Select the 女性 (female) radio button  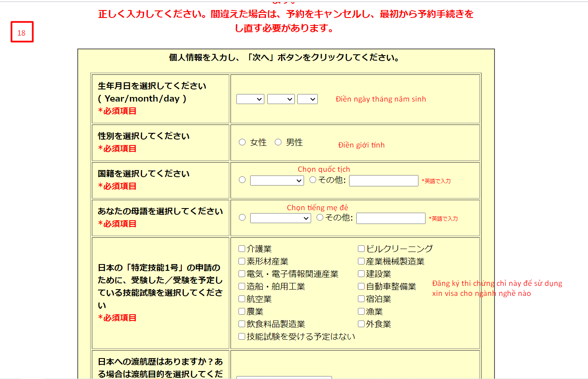(242, 142)
